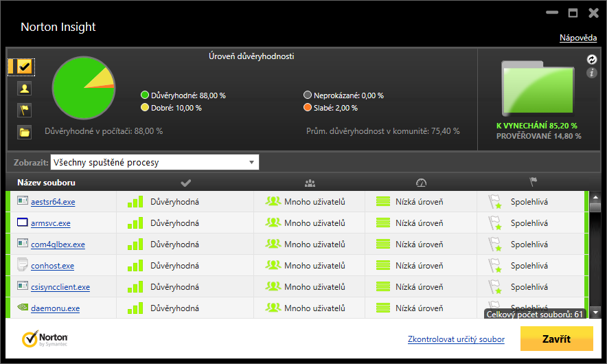Click reliability flag icon in conhost.exe row
The width and height of the screenshot is (607, 364).
[495, 266]
